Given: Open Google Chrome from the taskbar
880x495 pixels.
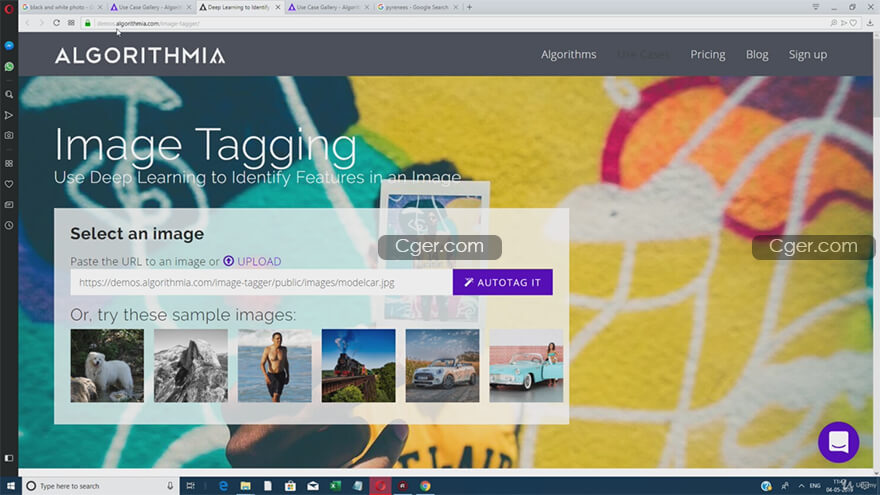Looking at the screenshot, I should (425, 486).
